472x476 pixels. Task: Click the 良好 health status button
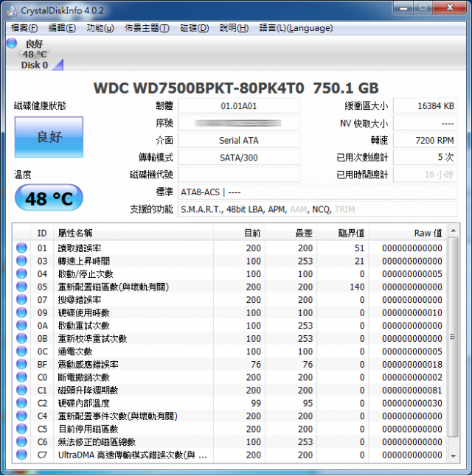[x=49, y=137]
